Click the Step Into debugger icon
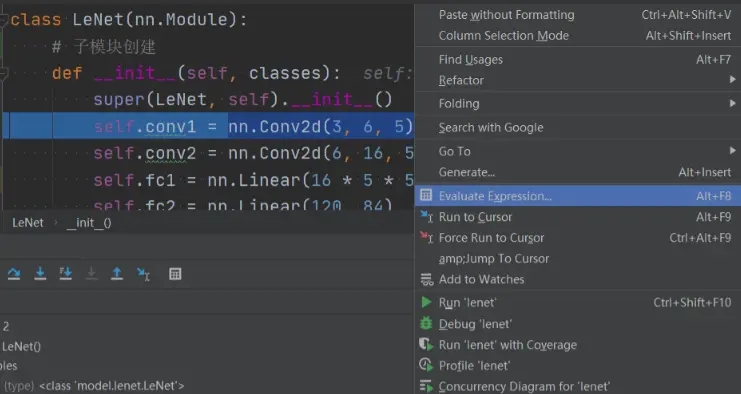 point(40,274)
